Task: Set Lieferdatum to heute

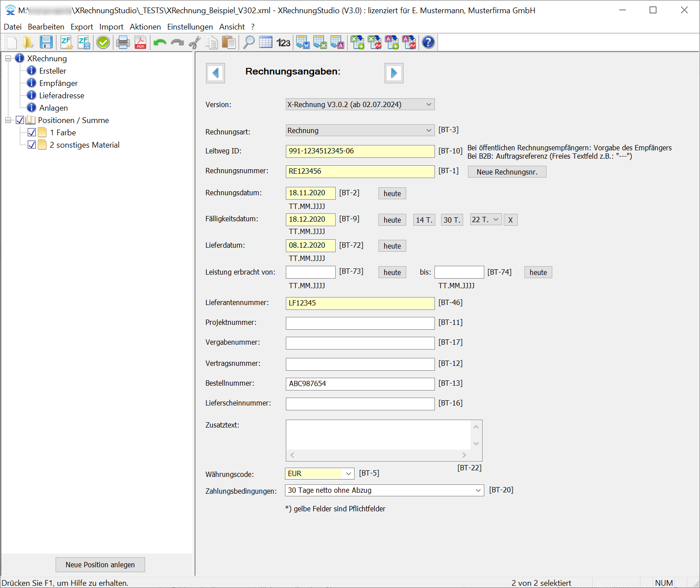Action: [x=392, y=246]
